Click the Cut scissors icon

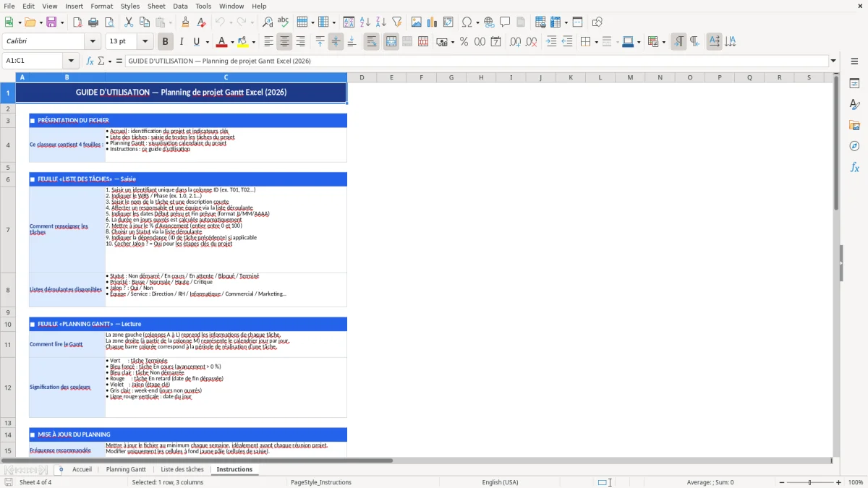click(129, 22)
